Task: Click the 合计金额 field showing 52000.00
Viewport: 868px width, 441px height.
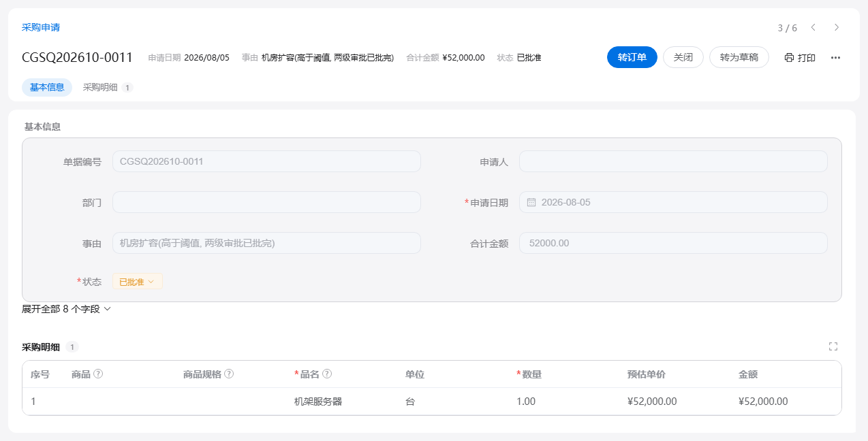Action: 673,243
